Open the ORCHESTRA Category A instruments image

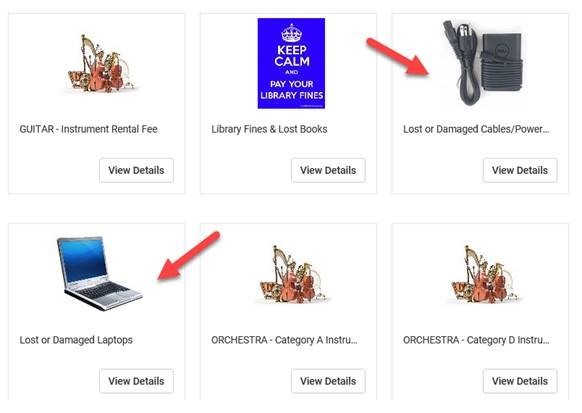[x=294, y=275]
